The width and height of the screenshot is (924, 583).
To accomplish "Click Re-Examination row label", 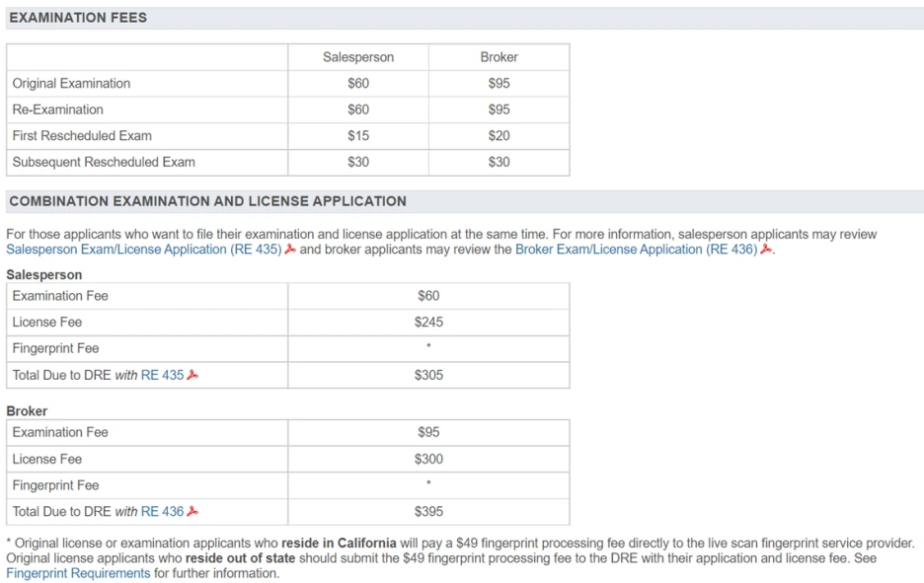I will click(57, 109).
